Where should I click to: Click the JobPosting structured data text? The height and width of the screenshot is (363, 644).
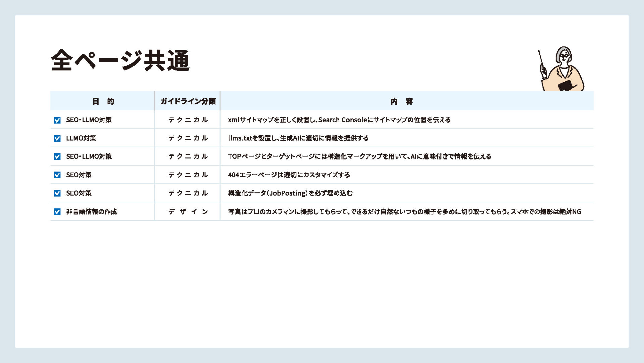click(x=290, y=193)
